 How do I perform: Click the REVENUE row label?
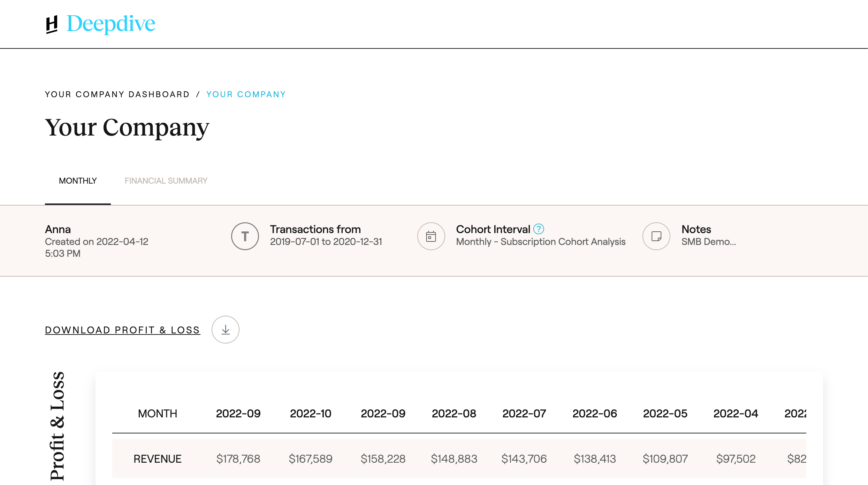click(157, 459)
